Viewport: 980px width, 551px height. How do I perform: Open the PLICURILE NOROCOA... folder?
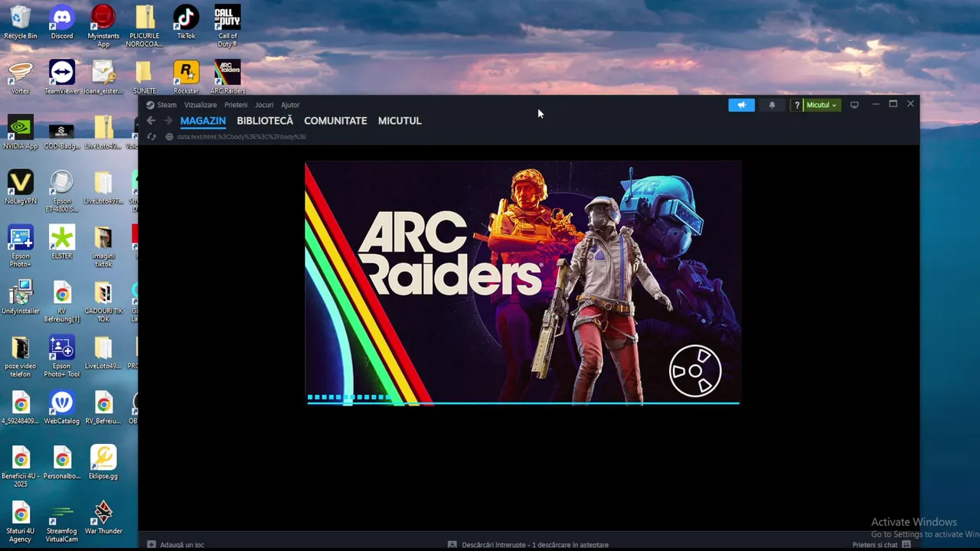click(x=145, y=27)
